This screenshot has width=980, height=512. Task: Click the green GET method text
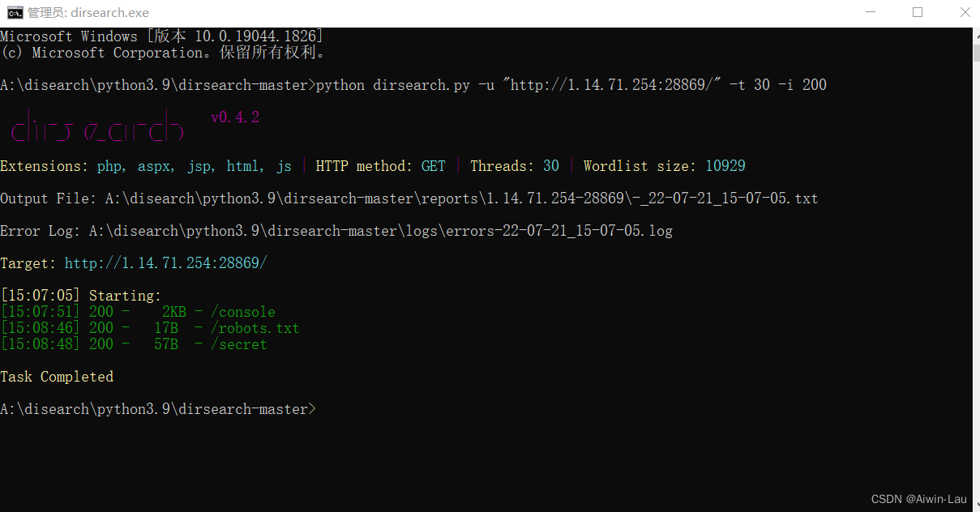[x=433, y=165]
